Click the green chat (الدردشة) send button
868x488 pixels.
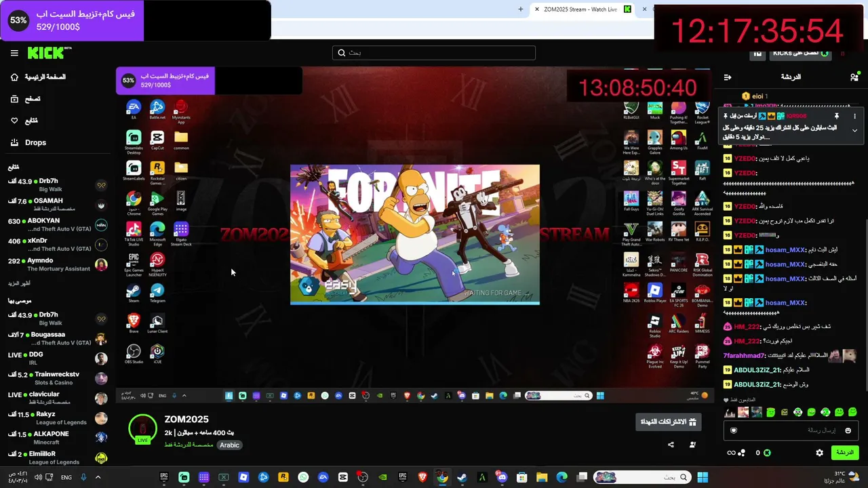pos(844,453)
